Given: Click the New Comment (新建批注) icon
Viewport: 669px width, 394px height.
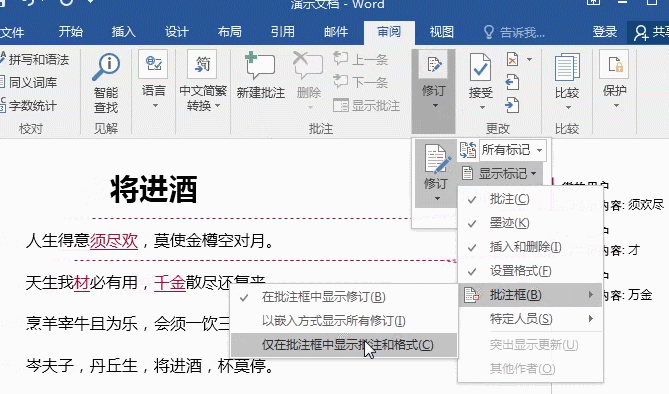Looking at the screenshot, I should pyautogui.click(x=260, y=65).
